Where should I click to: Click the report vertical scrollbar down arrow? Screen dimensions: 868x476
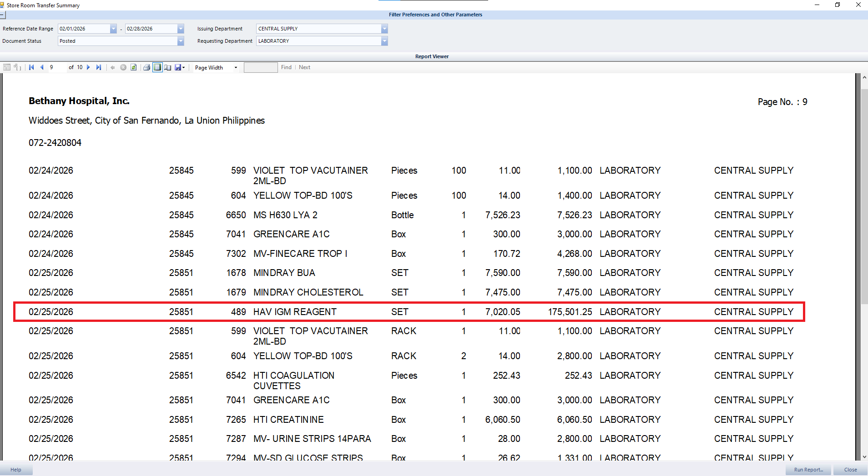tap(864, 457)
